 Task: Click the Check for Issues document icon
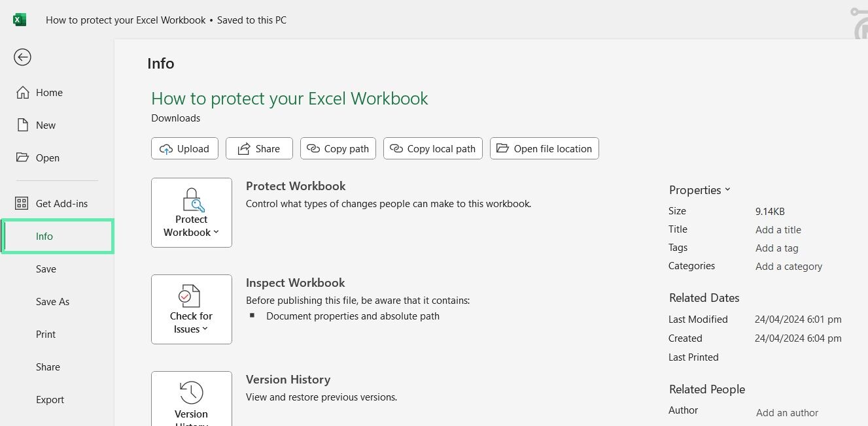[190, 296]
